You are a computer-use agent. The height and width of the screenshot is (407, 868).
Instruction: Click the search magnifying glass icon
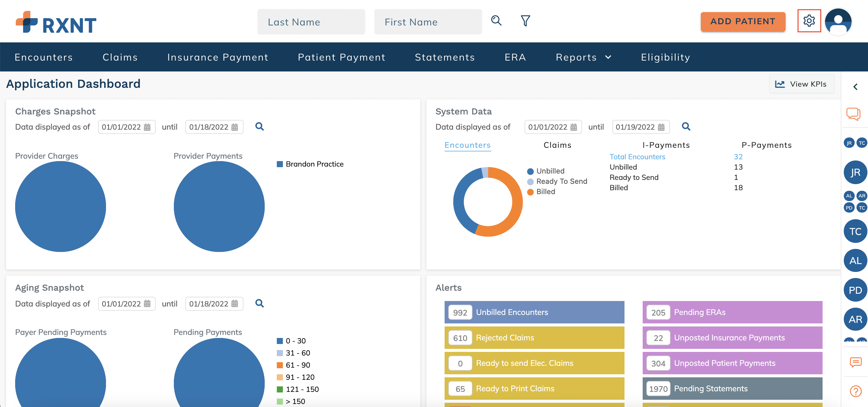coord(496,21)
